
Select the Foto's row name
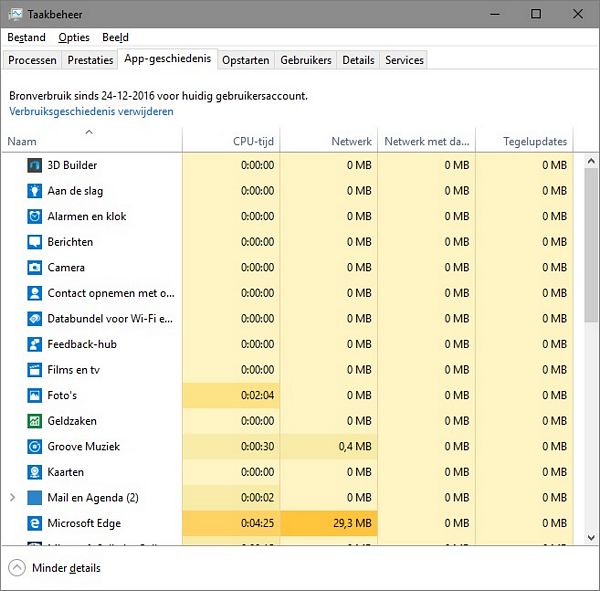click(62, 395)
